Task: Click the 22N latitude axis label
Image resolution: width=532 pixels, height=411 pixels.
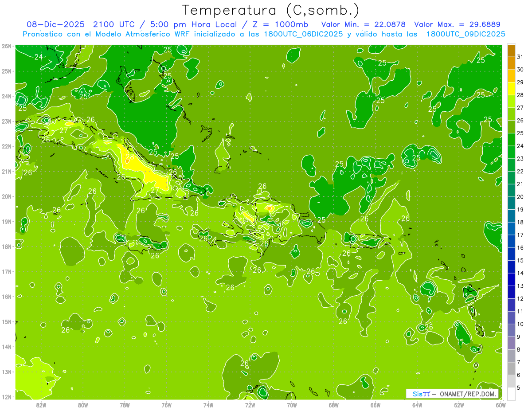Action: (x=6, y=146)
